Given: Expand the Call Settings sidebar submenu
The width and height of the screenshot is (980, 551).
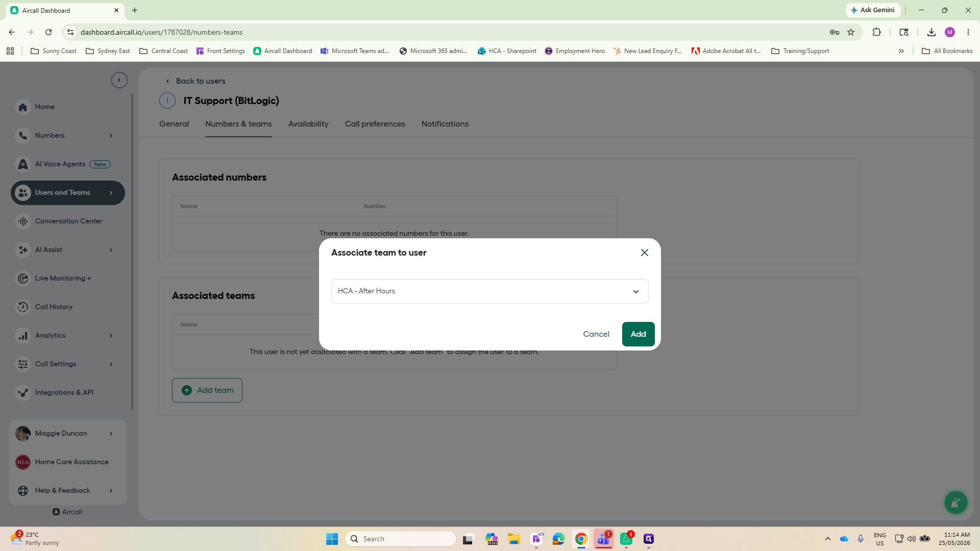Looking at the screenshot, I should pos(111,364).
